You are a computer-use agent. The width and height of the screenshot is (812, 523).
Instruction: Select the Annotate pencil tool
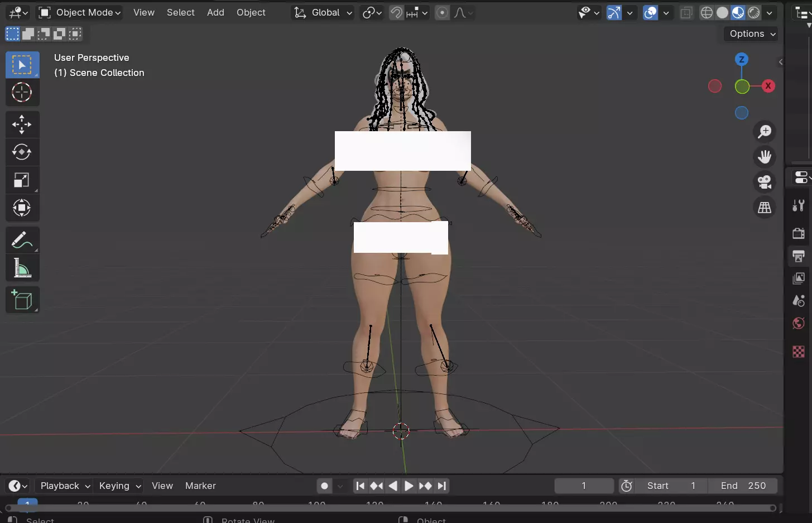pyautogui.click(x=22, y=241)
